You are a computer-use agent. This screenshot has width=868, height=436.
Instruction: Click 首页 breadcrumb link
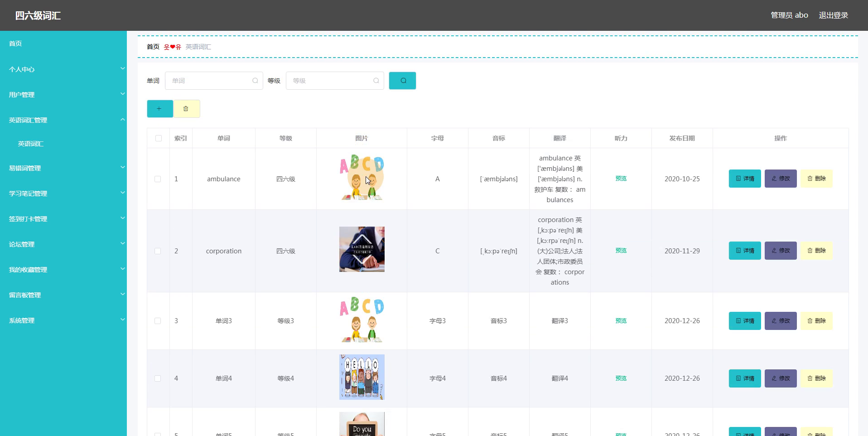[x=153, y=47]
